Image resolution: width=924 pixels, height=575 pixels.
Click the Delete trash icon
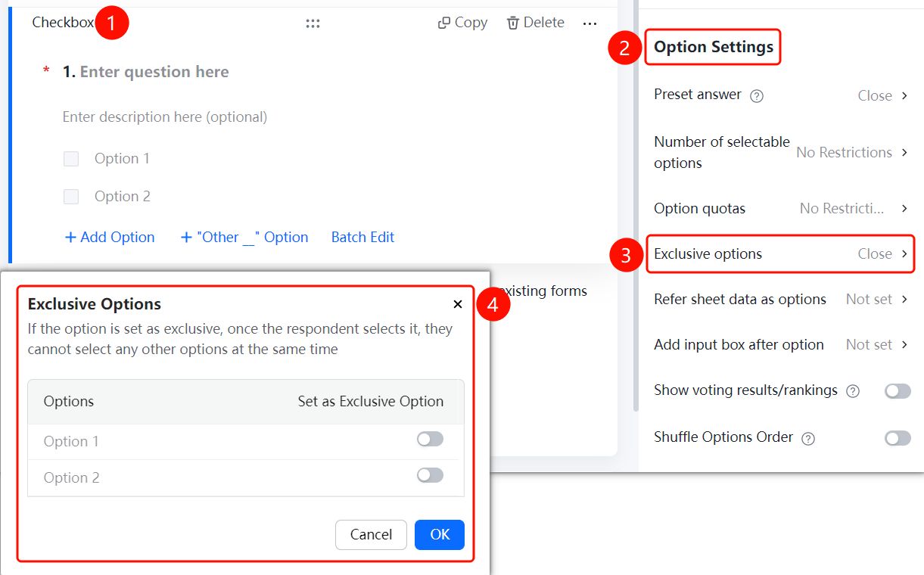[513, 23]
